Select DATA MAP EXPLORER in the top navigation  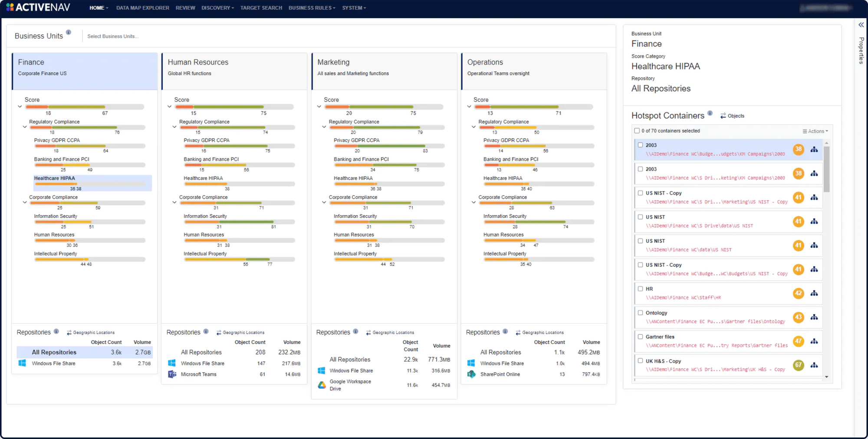pyautogui.click(x=142, y=7)
